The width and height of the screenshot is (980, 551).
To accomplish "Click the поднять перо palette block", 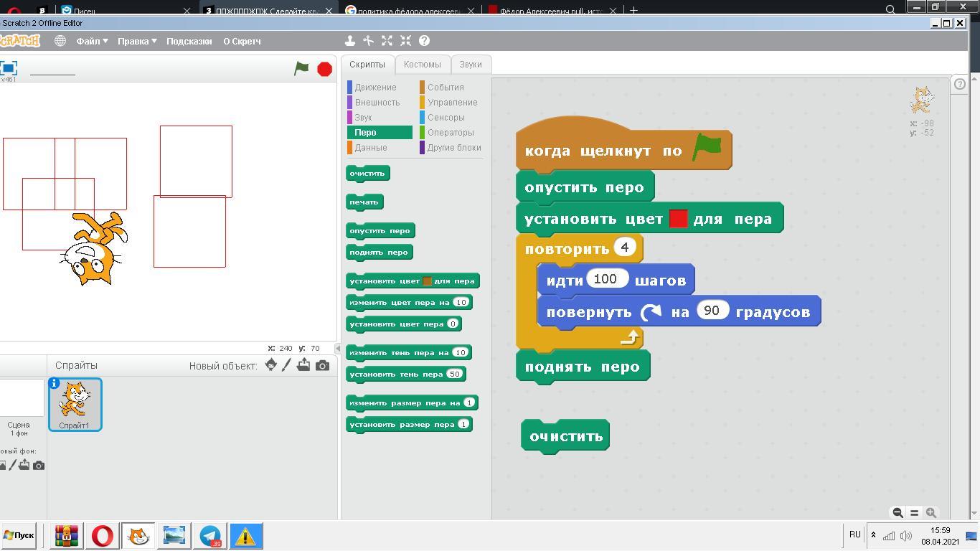I will 379,253.
